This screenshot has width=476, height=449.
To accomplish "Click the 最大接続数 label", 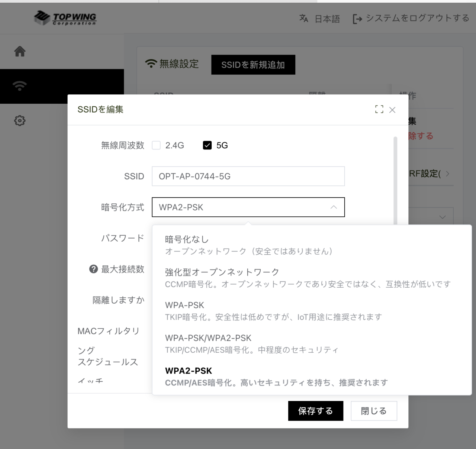I will click(123, 269).
